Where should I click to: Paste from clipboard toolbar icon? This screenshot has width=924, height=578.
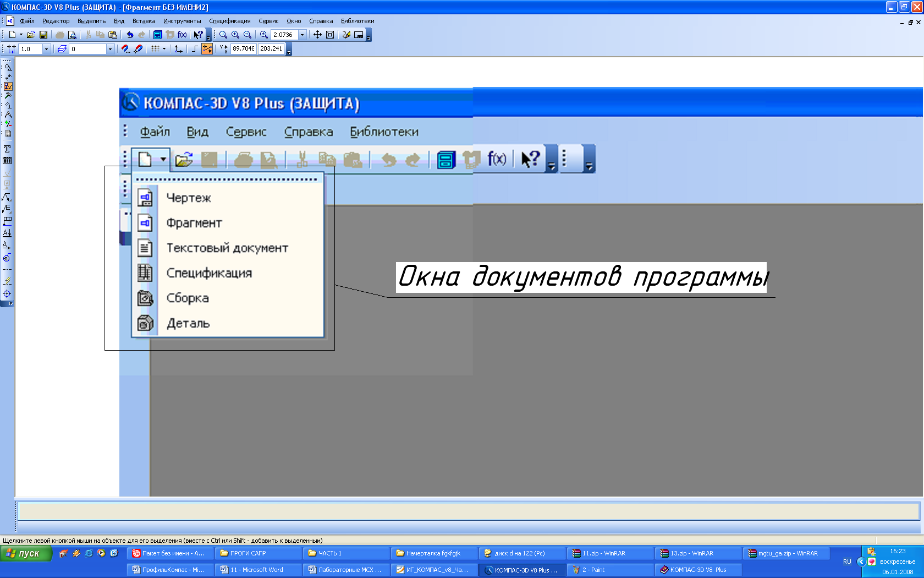point(113,35)
